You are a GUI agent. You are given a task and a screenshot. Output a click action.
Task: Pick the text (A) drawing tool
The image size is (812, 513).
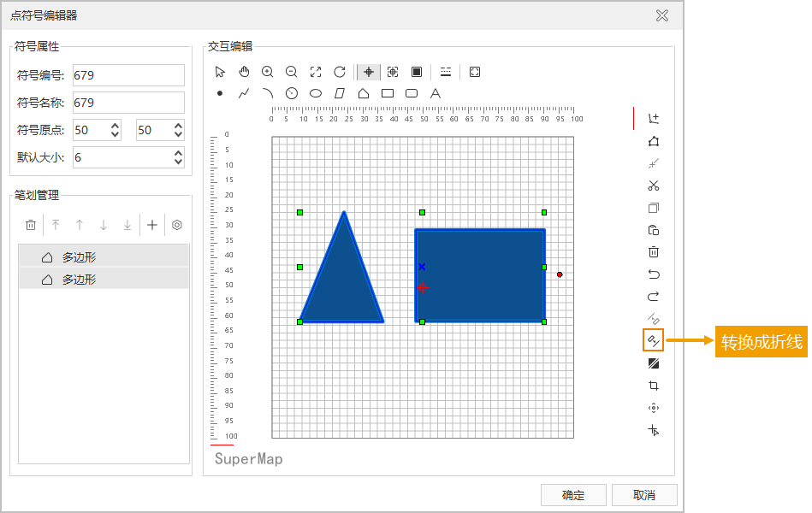436,93
